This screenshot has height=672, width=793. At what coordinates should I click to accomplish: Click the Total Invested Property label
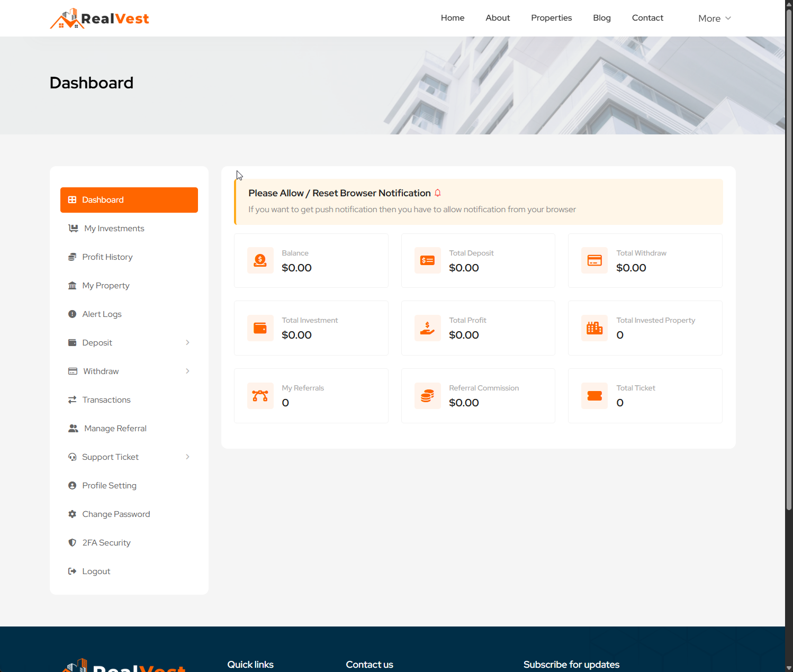(655, 321)
